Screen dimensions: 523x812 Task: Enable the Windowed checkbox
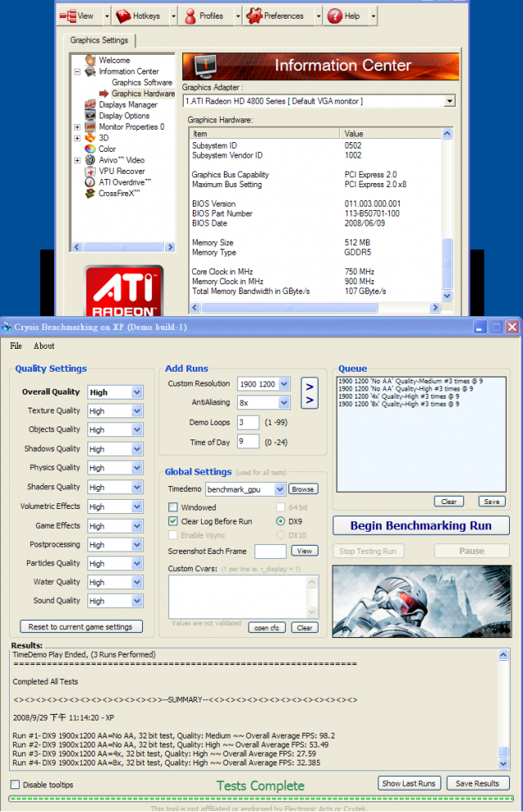173,507
